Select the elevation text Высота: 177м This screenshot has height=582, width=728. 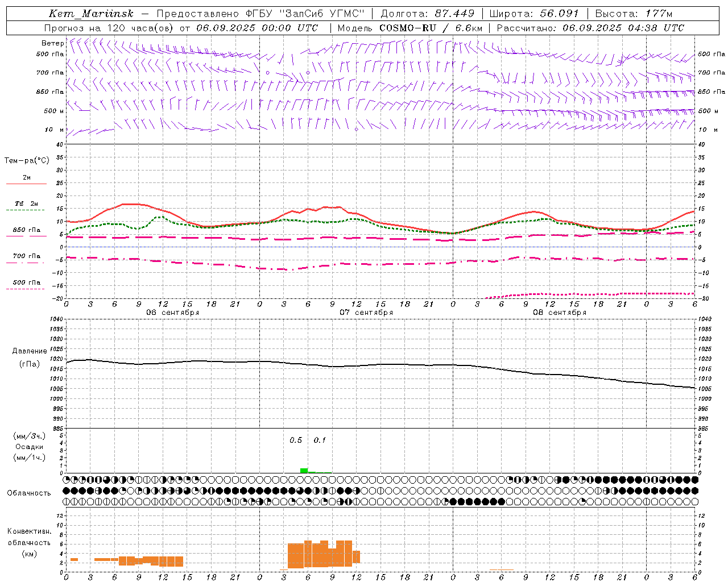point(634,14)
